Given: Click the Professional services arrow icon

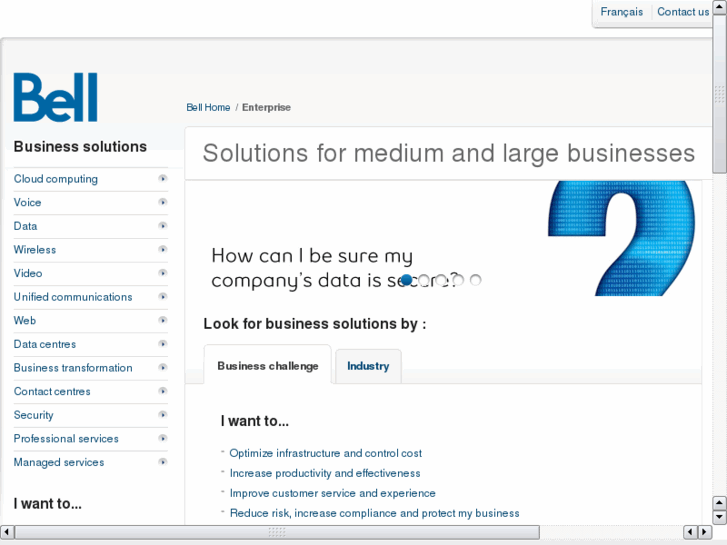Looking at the screenshot, I should (x=163, y=438).
